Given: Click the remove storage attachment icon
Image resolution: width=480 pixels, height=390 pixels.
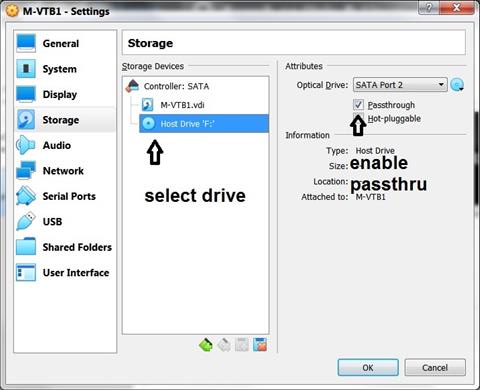Looking at the screenshot, I should pos(260,345).
